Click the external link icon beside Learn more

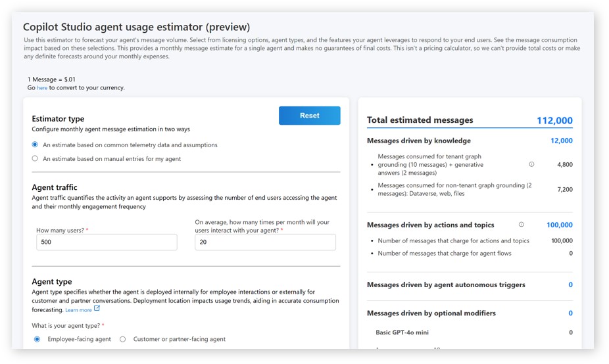(97, 309)
